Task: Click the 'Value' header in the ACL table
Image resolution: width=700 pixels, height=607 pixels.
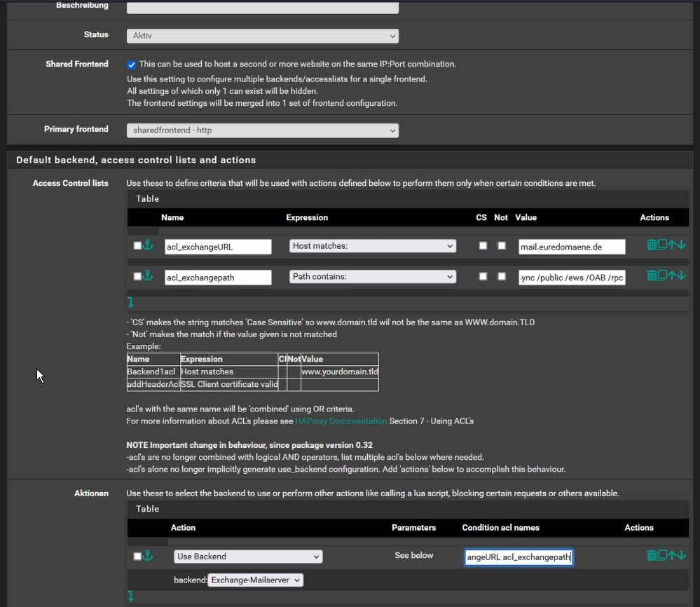Action: point(526,217)
